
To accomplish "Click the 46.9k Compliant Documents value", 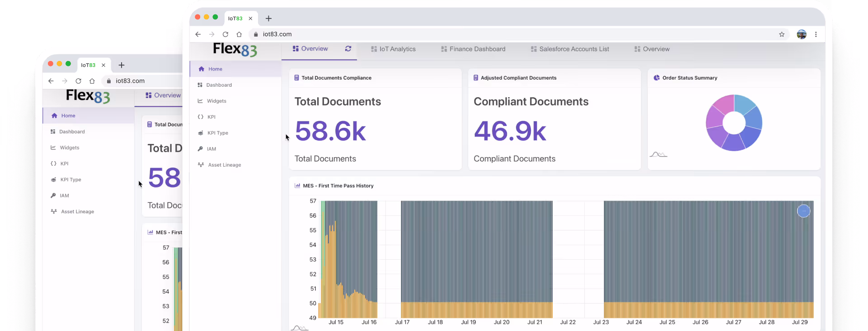I will pos(510,131).
